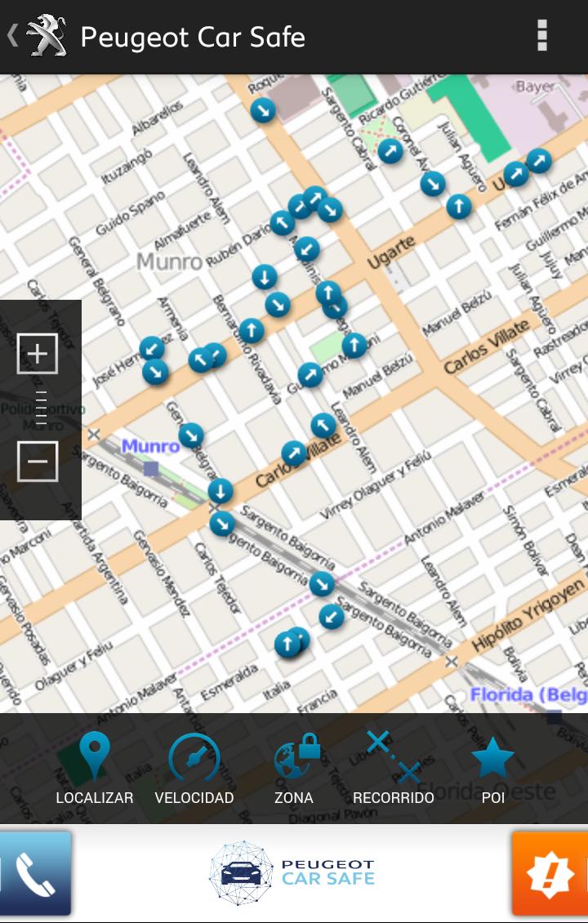Tap the Munro neighborhood label

170,261
